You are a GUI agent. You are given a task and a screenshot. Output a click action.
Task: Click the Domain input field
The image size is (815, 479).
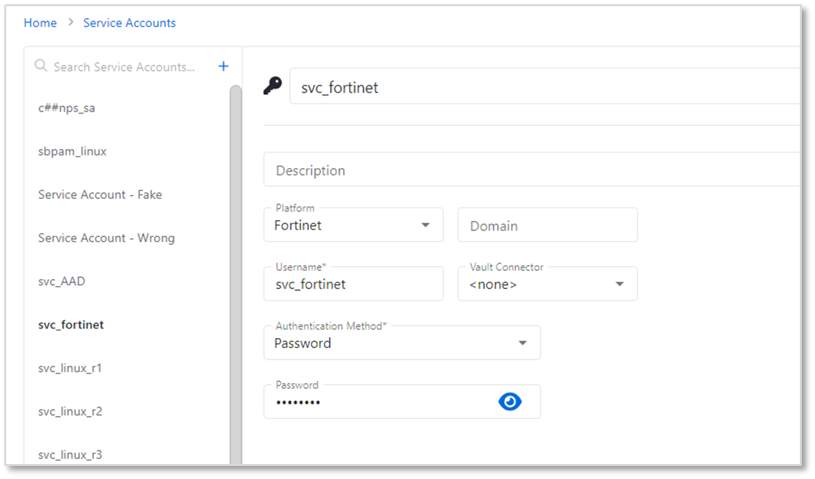click(x=547, y=226)
